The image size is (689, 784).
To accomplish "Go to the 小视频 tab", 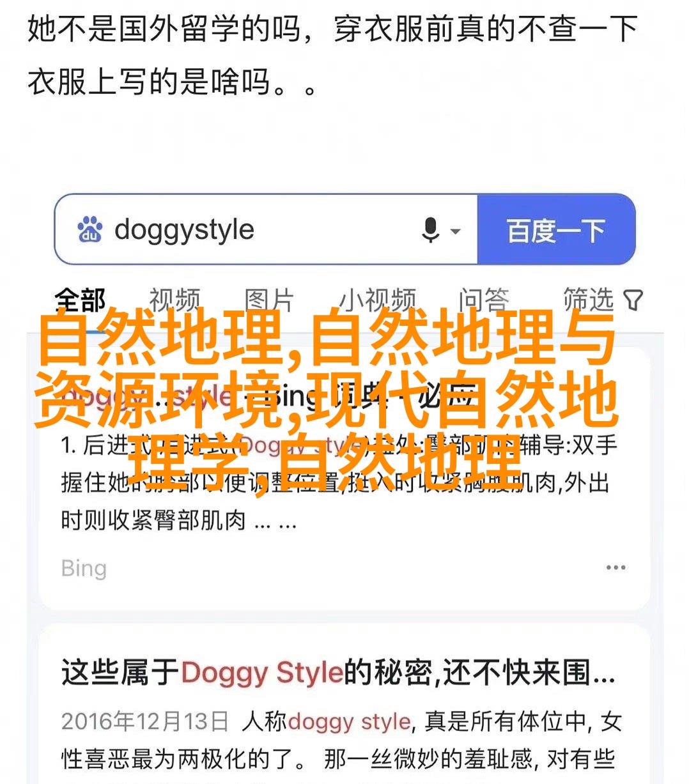I will [x=377, y=300].
